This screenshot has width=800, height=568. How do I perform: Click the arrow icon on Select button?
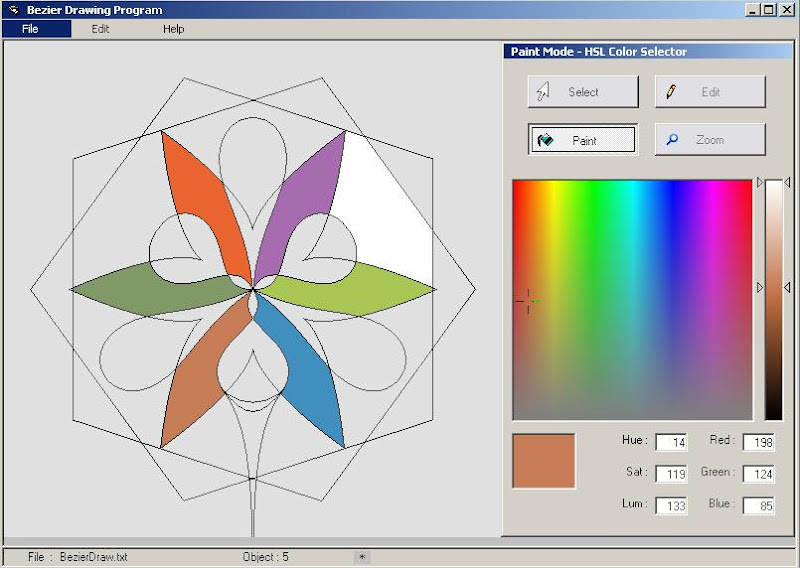tap(544, 92)
